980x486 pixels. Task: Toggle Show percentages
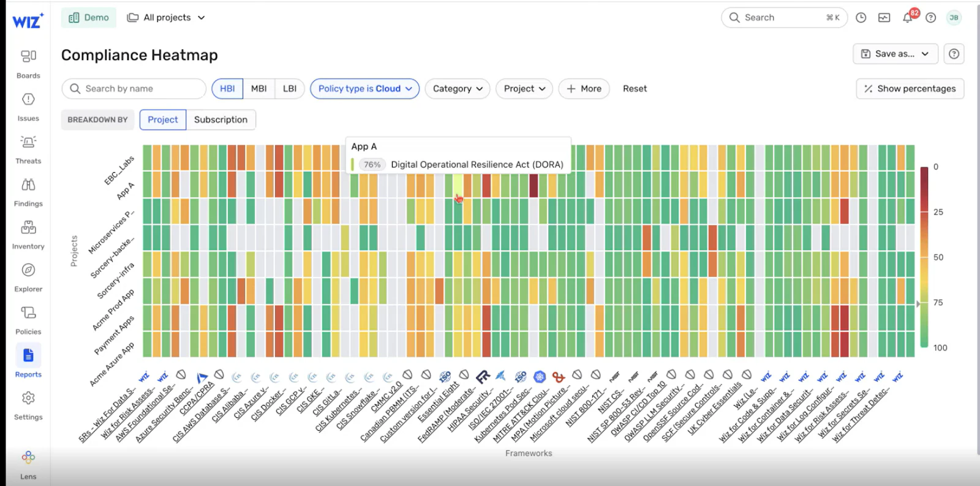coord(910,89)
